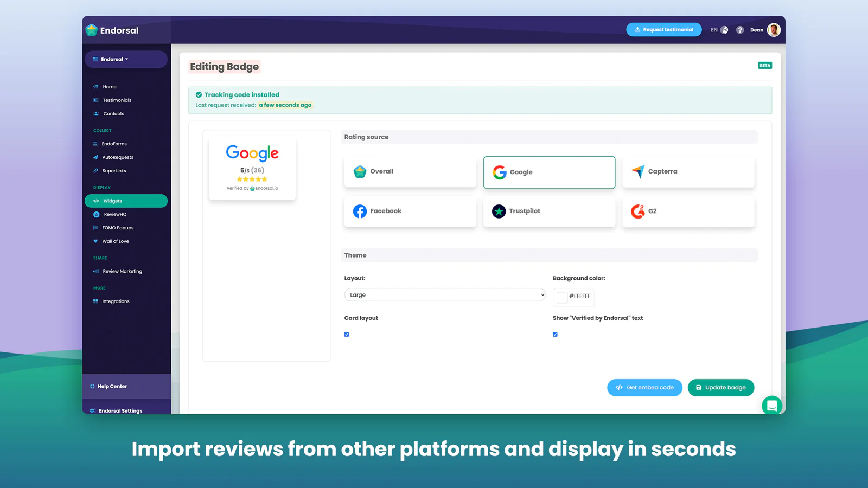Click the Contacts people icon
Viewport: 868px width, 488px height.
pos(95,114)
